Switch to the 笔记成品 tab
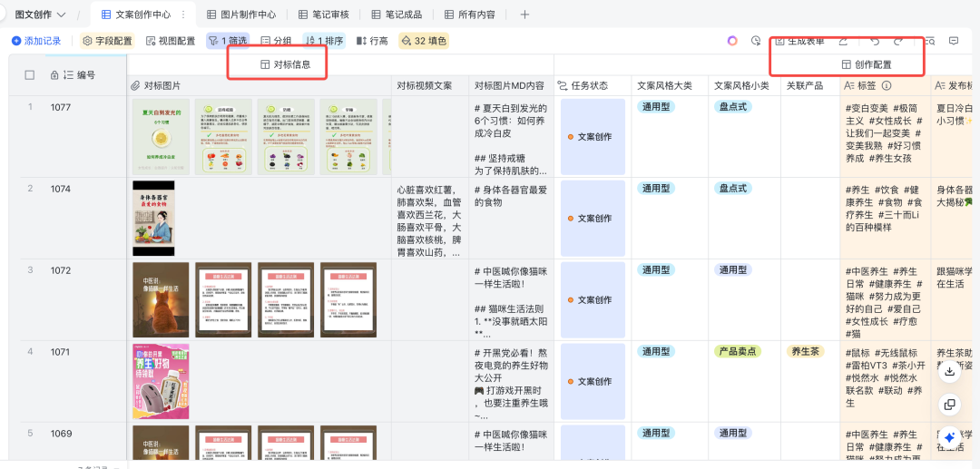This screenshot has height=469, width=980. pyautogui.click(x=397, y=15)
